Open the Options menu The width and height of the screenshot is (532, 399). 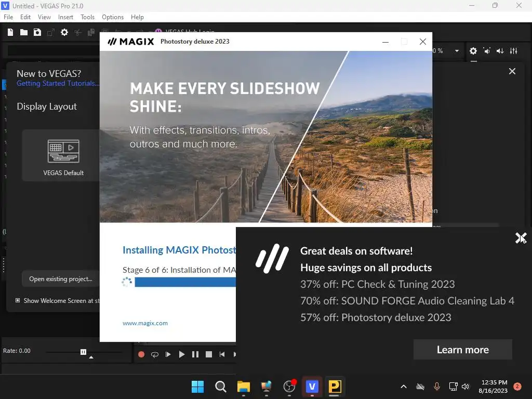click(x=113, y=17)
